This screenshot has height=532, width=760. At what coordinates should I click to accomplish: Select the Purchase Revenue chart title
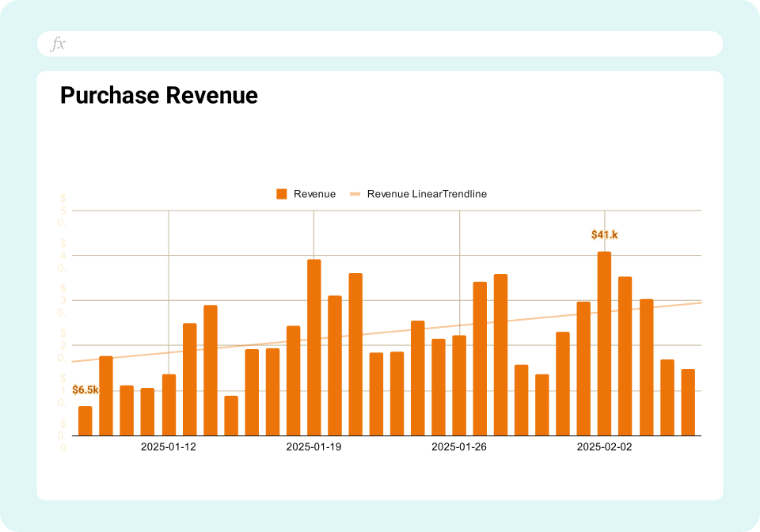click(x=159, y=96)
